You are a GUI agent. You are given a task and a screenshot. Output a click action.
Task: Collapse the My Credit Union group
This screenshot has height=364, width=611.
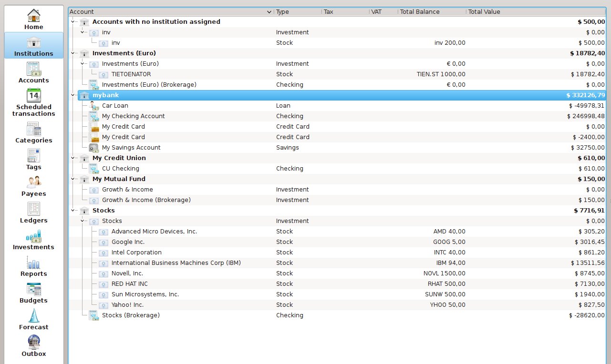click(73, 158)
